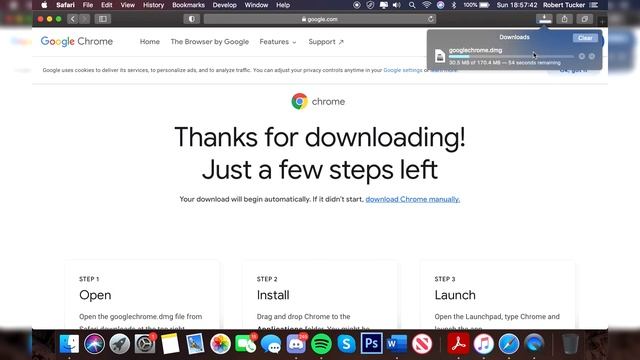Open Discord from the Dock
Image resolution: width=640 pixels, height=360 pixels.
pyautogui.click(x=296, y=344)
